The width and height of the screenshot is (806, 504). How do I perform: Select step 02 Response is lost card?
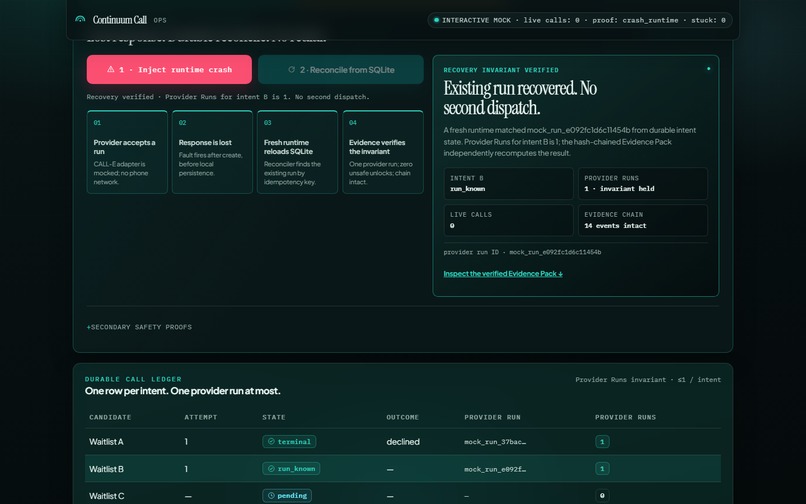[x=212, y=152]
